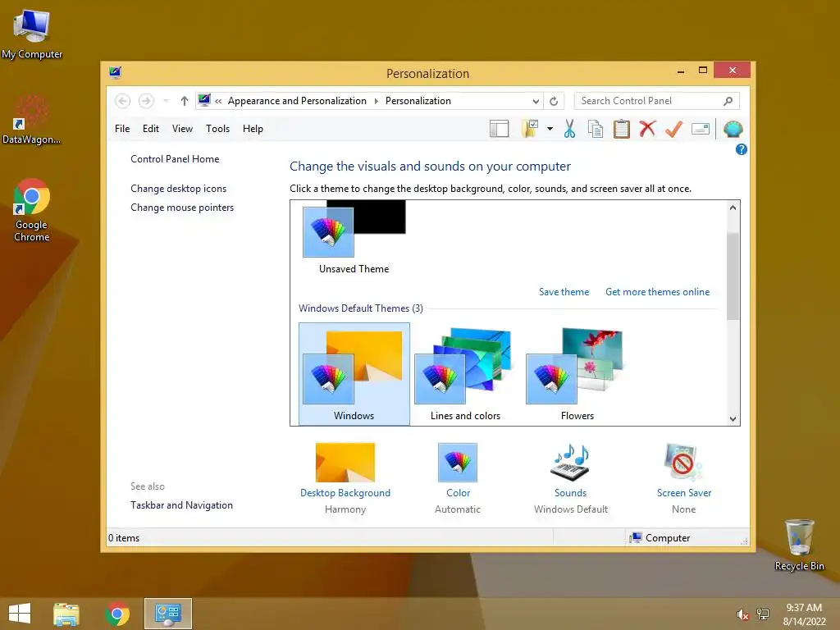Click the Windows Default Themes (3) heading
The height and width of the screenshot is (630, 840).
click(x=361, y=308)
